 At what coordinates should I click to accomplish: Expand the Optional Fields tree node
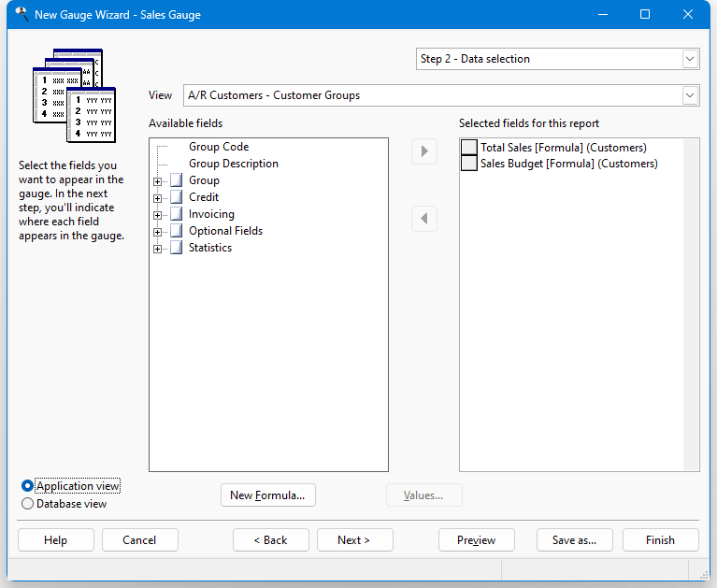pyautogui.click(x=157, y=232)
